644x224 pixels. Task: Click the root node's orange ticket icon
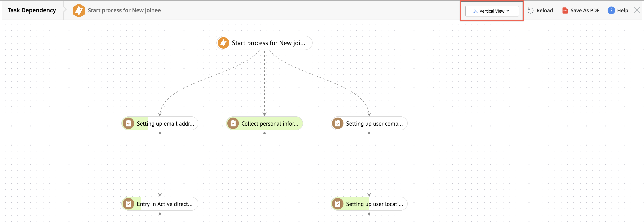tap(223, 43)
